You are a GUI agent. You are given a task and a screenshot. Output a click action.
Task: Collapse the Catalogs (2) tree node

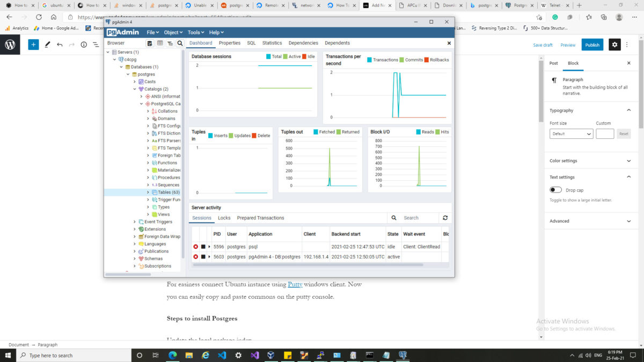click(x=135, y=89)
